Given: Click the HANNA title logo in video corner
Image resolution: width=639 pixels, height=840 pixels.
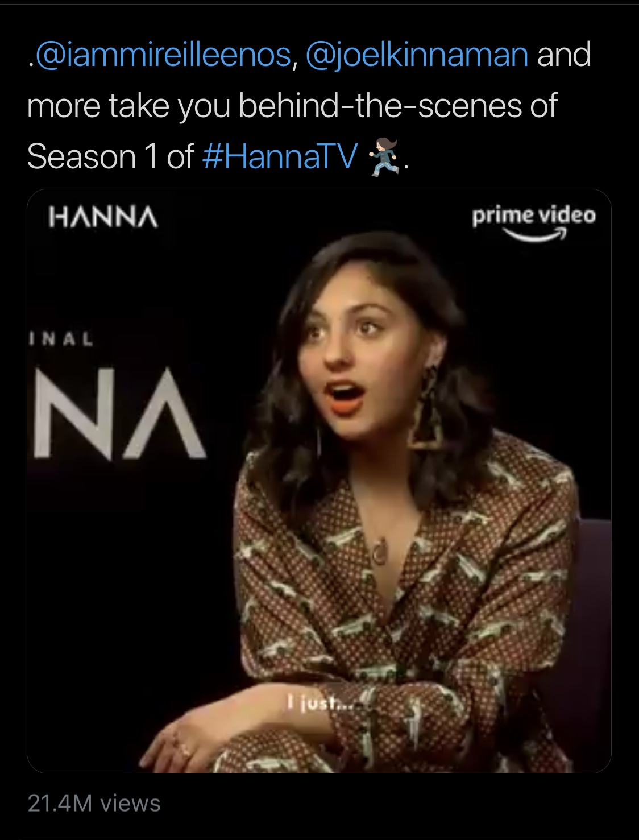Looking at the screenshot, I should tap(103, 217).
